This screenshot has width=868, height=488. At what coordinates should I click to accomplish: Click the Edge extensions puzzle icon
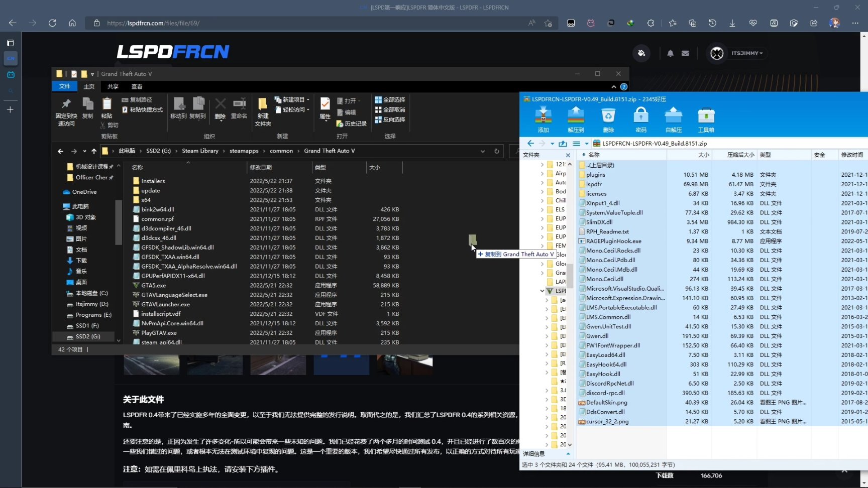650,23
